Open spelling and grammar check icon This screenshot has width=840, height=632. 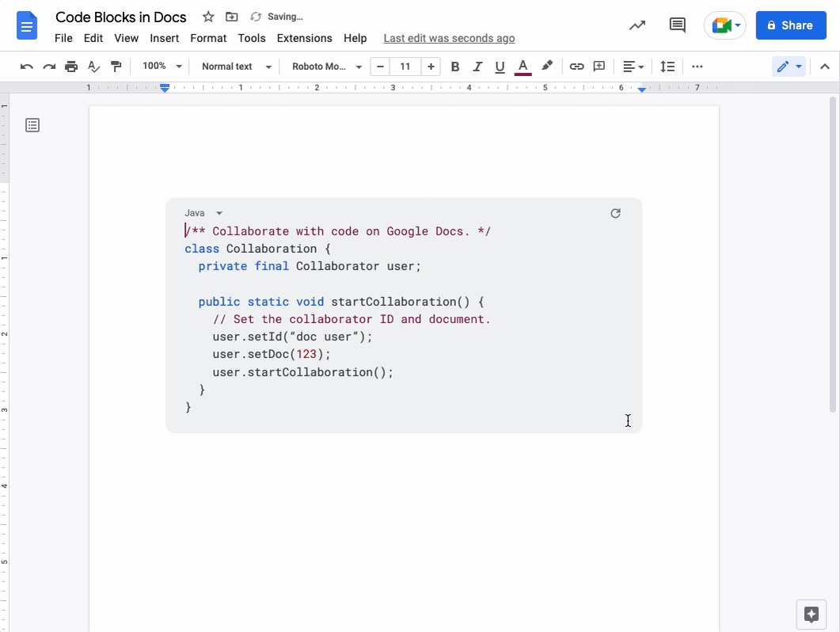[x=93, y=67]
